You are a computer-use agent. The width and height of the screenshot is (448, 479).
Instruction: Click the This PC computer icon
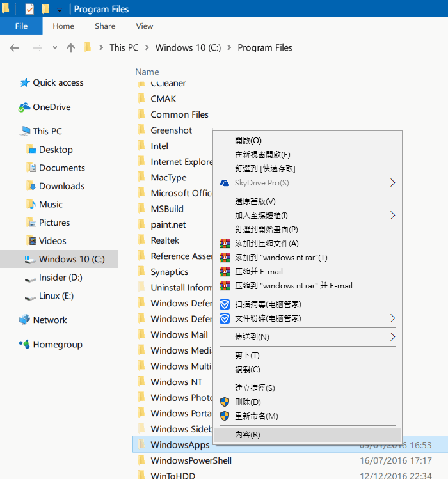[x=25, y=131]
